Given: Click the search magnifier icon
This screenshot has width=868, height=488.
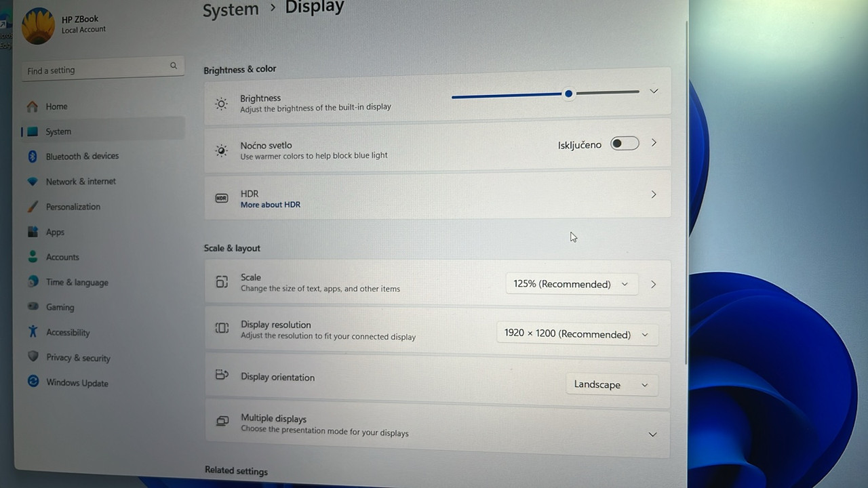Looking at the screenshot, I should click(174, 66).
